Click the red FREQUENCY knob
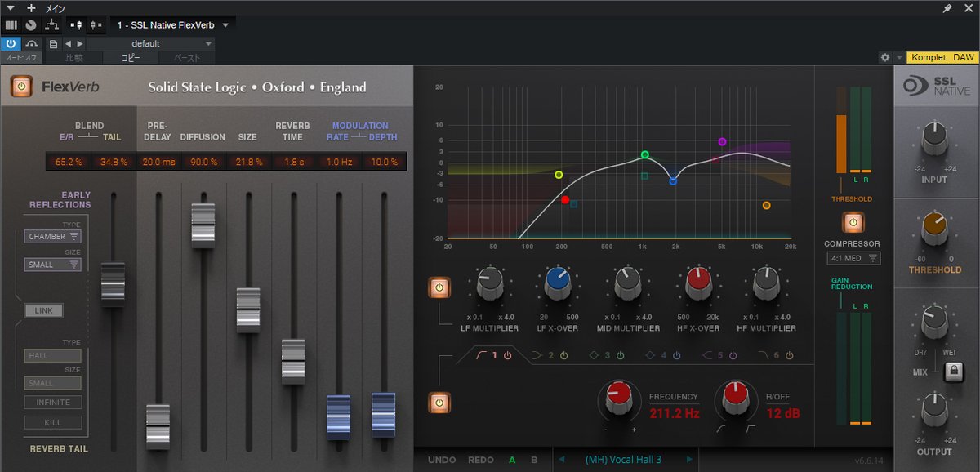 (x=619, y=399)
